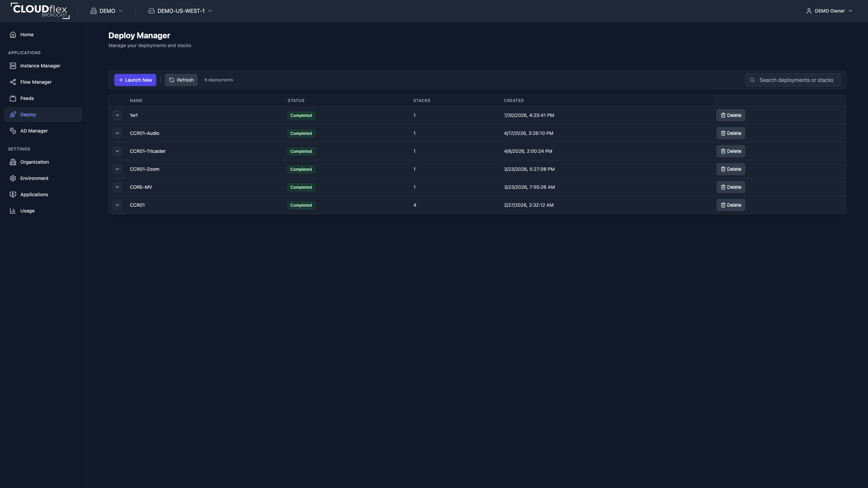Viewport: 868px width, 488px height.
Task: Click trash icon in the 1w1 row
Action: [x=723, y=115]
